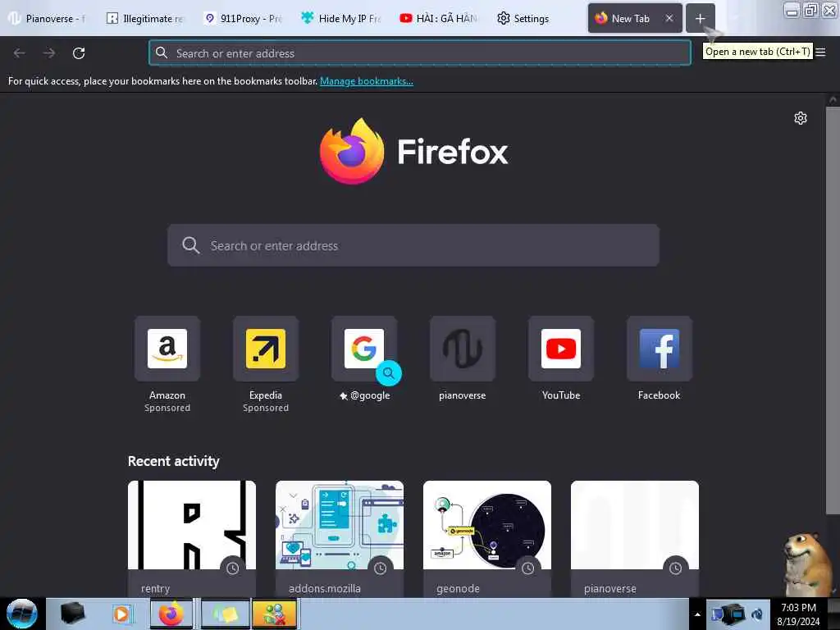Open the black box taskbar icon
The width and height of the screenshot is (840, 630).
(73, 614)
